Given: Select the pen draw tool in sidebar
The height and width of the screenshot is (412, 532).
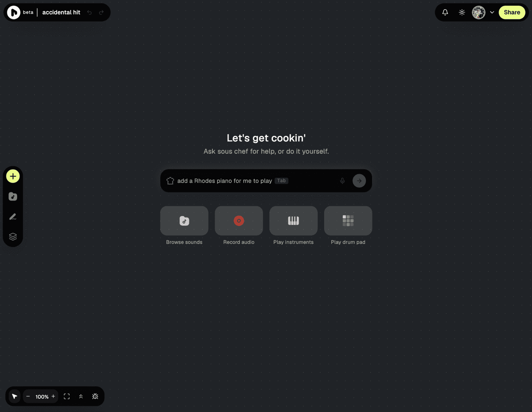Looking at the screenshot, I should [13, 216].
